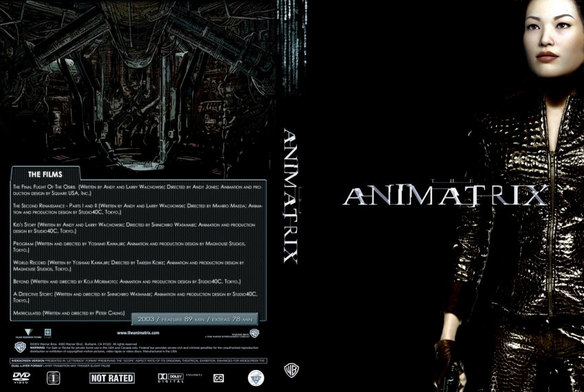Click the A Detective Story entry
Screen dimensions: 584x392
[135, 297]
